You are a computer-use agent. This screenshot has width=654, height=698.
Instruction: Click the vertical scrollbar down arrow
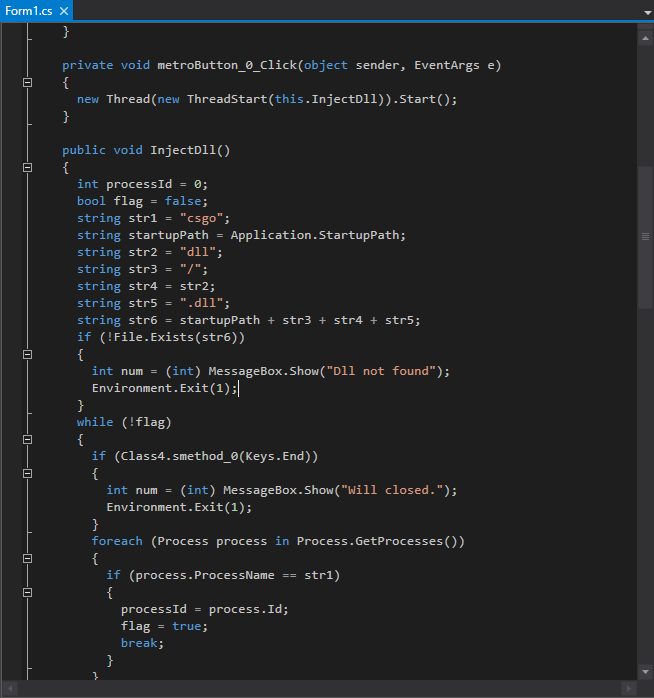tap(645, 672)
